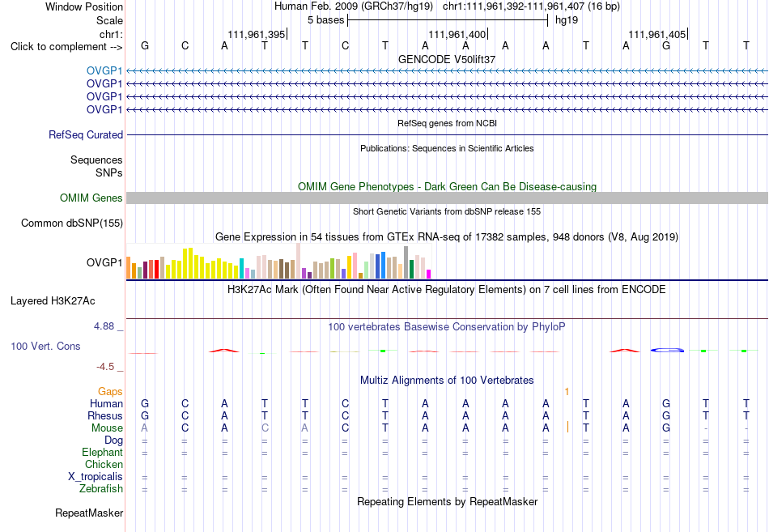Screen dimensions: 769x532
Task: Click the 'Zebrafish' alignment row label
Action: click(x=101, y=489)
